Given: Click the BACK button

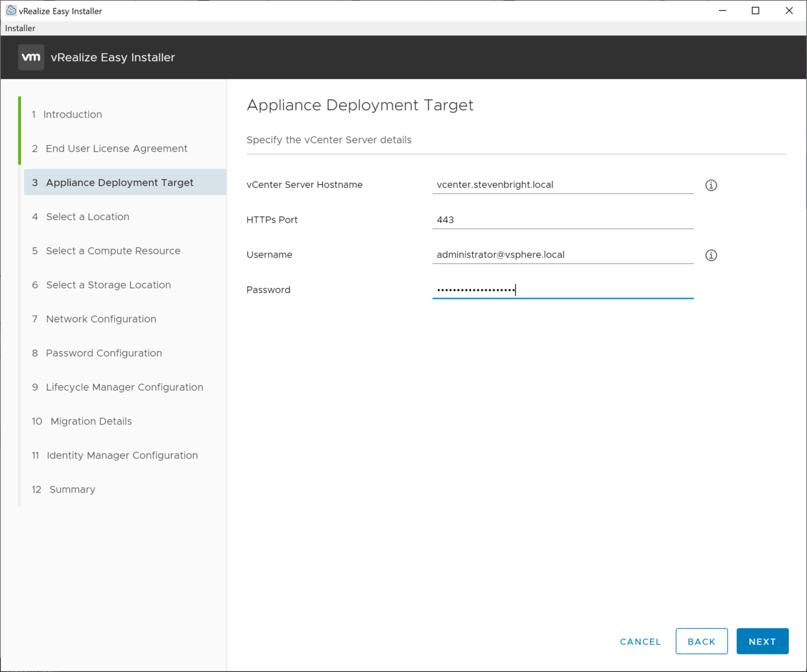Looking at the screenshot, I should tap(701, 642).
